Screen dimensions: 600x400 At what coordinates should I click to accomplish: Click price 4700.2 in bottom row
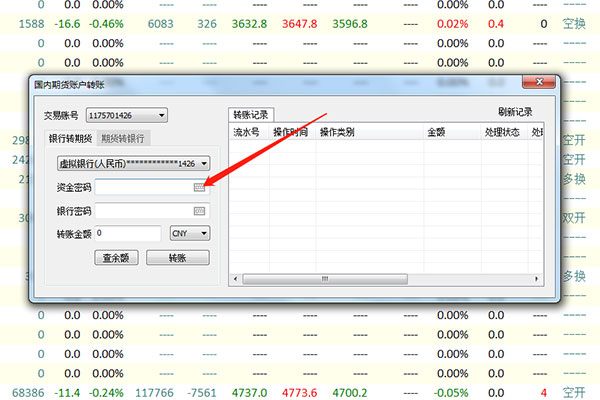[x=350, y=393]
